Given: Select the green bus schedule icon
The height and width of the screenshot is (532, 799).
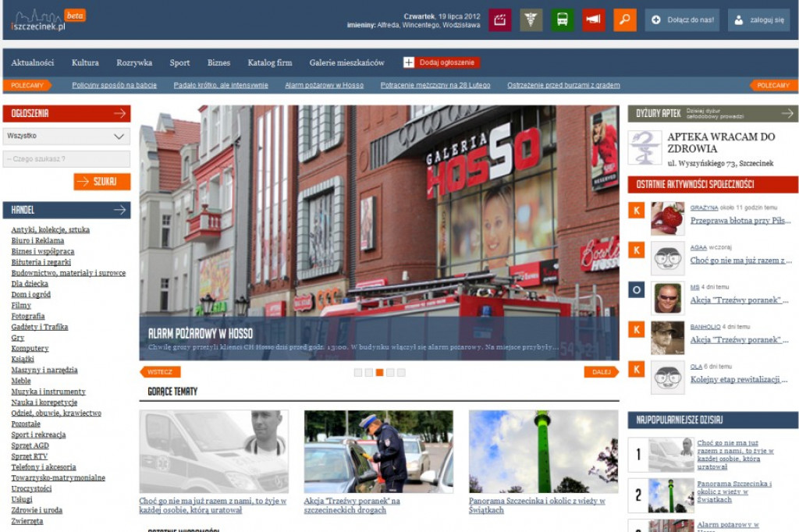Looking at the screenshot, I should [563, 19].
